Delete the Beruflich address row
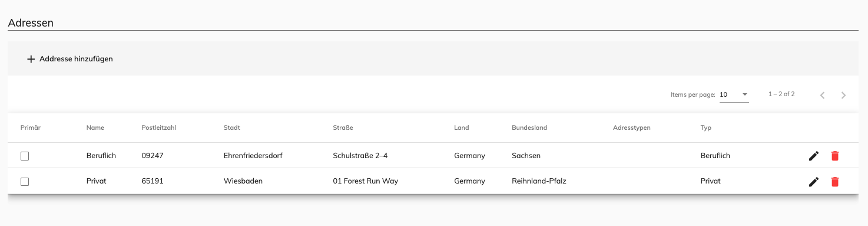 click(x=835, y=156)
